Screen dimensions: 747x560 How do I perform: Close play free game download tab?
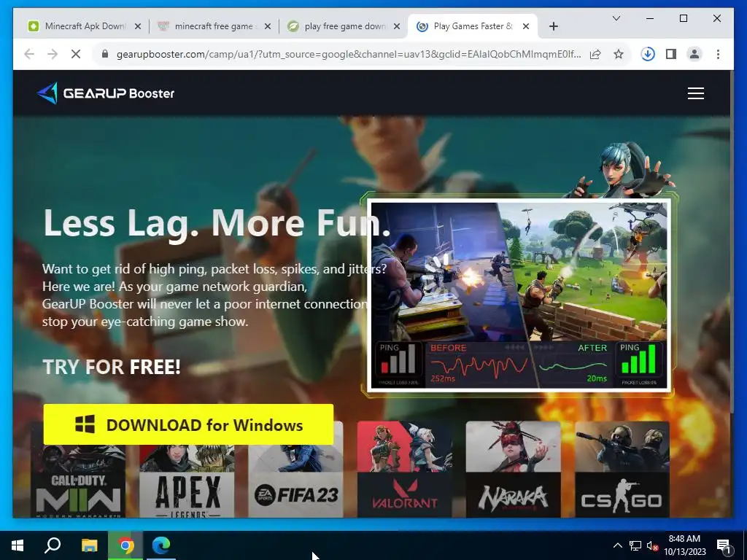click(396, 26)
